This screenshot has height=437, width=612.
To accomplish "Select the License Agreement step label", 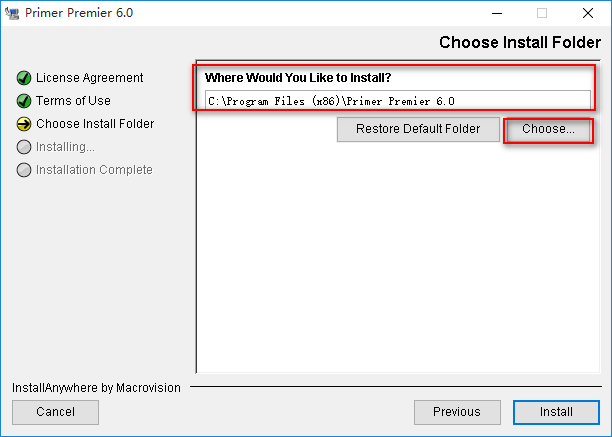I will [89, 78].
